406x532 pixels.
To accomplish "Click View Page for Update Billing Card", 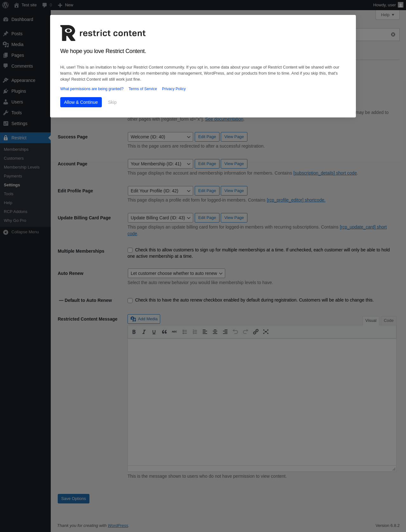I will 234,218.
